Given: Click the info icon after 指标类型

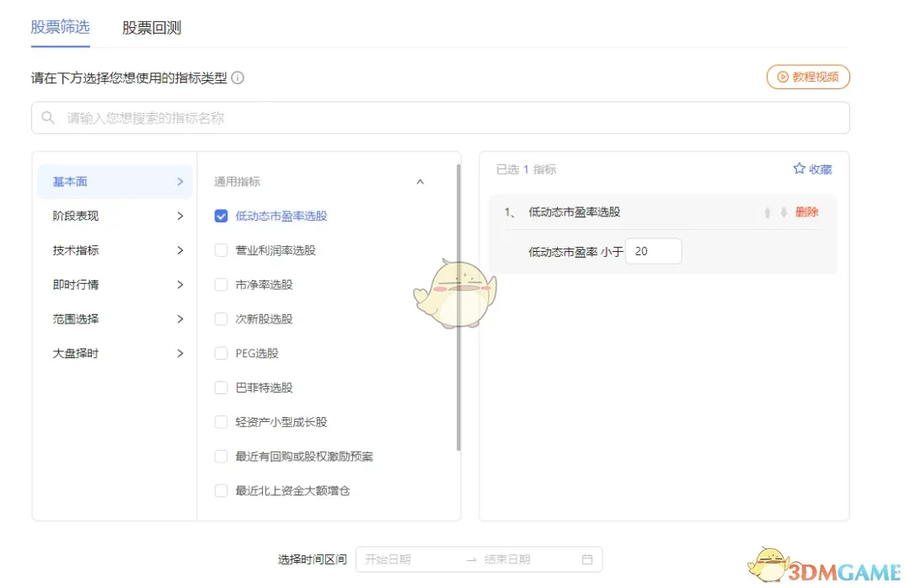Looking at the screenshot, I should click(x=238, y=78).
